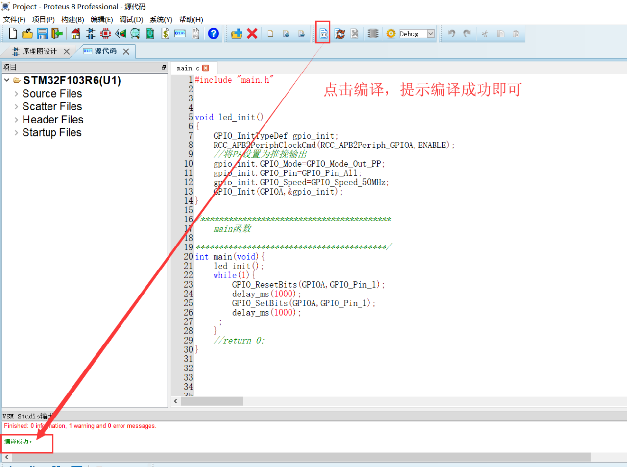Open the 项目(P) menu
This screenshot has width=628, height=468.
point(43,19)
